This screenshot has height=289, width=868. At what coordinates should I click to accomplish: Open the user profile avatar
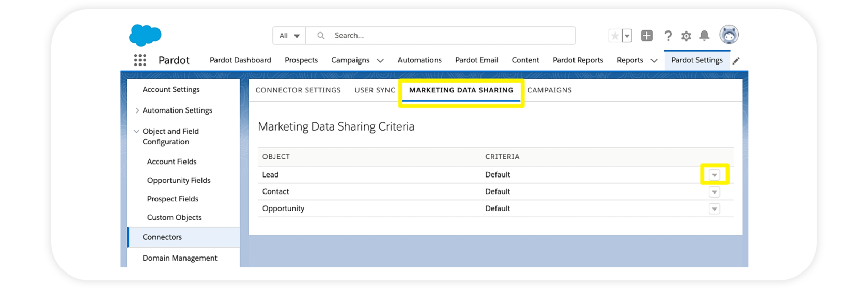[x=729, y=35]
